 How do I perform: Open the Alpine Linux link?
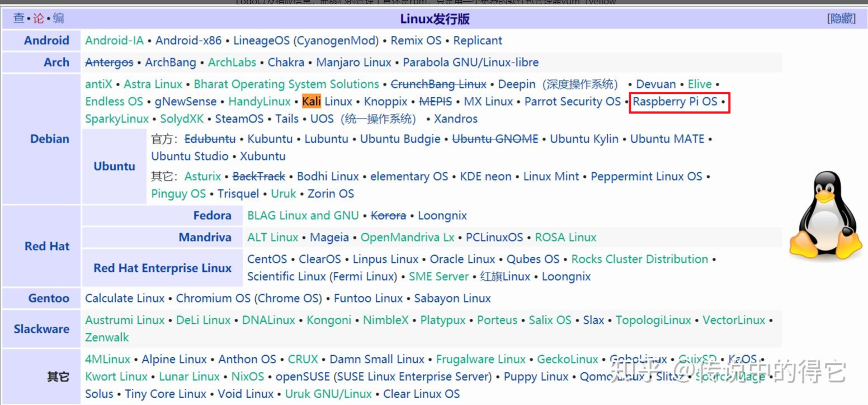click(x=174, y=359)
